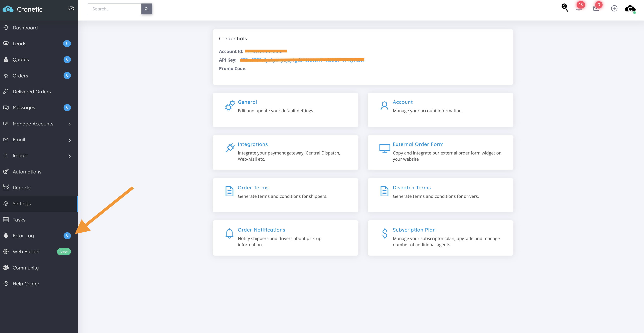The image size is (644, 333).
Task: Open the Dispatch Terms link
Action: click(x=412, y=188)
